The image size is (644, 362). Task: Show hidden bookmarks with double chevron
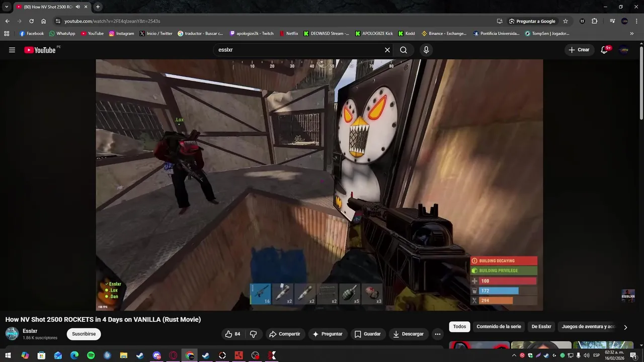[x=632, y=34]
